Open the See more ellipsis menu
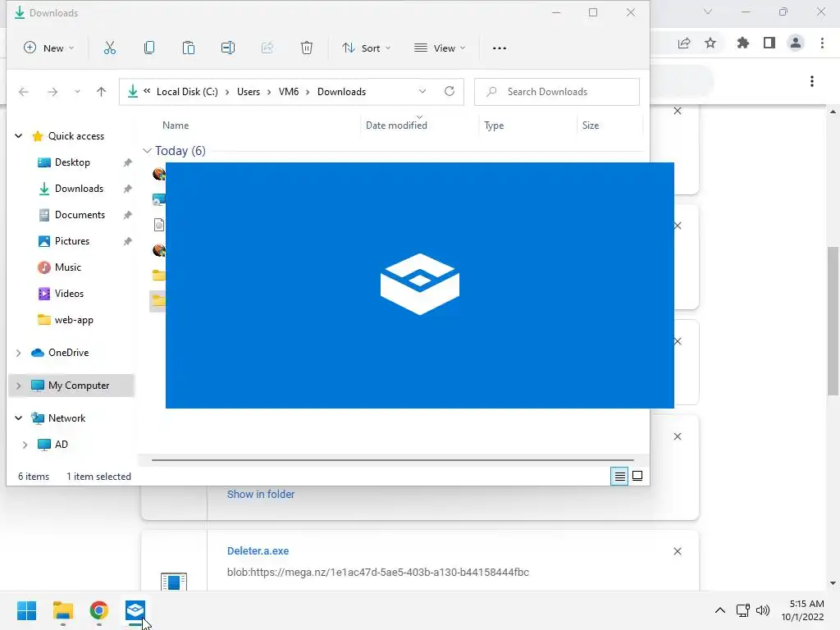 tap(500, 48)
